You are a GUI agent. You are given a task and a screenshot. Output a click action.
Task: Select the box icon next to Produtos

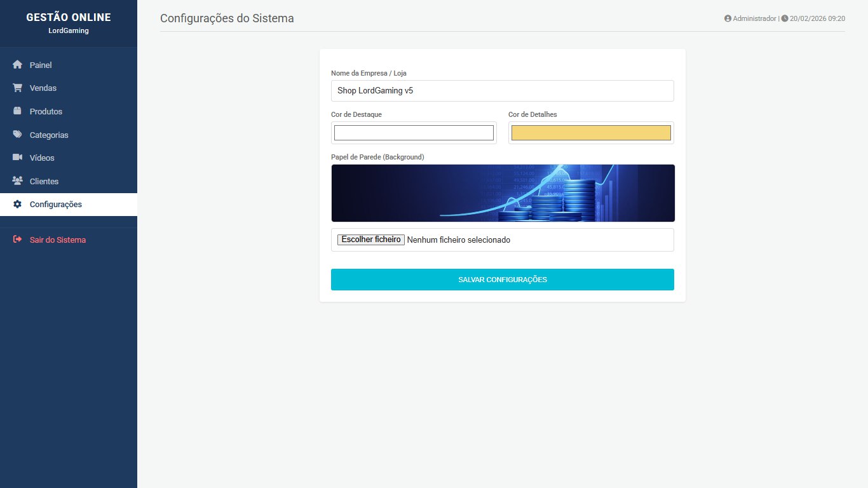pos(17,111)
